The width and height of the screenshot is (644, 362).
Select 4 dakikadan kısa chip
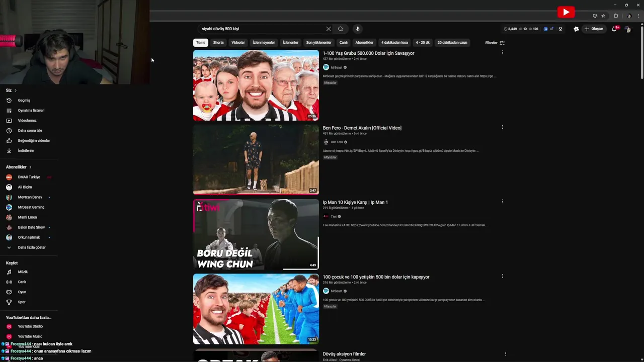click(394, 43)
